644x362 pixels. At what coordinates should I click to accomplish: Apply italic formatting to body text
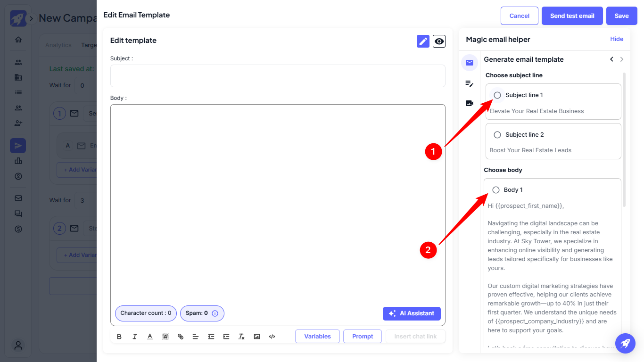click(134, 337)
